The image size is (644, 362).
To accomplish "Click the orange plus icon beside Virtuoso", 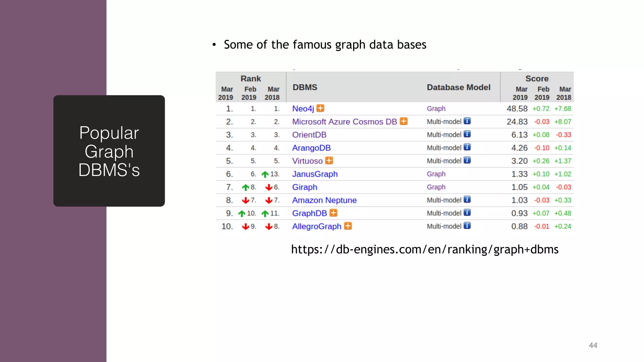I will click(329, 161).
